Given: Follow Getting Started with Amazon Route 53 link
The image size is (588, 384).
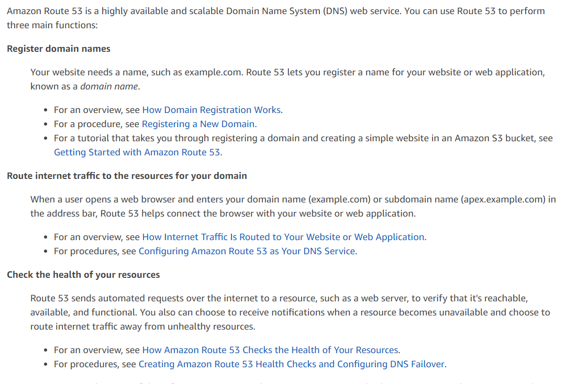Looking at the screenshot, I should [x=137, y=152].
